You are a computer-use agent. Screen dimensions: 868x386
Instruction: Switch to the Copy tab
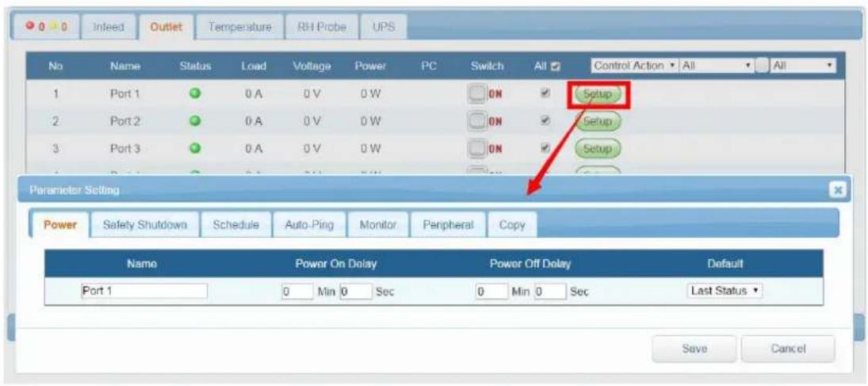click(x=512, y=225)
